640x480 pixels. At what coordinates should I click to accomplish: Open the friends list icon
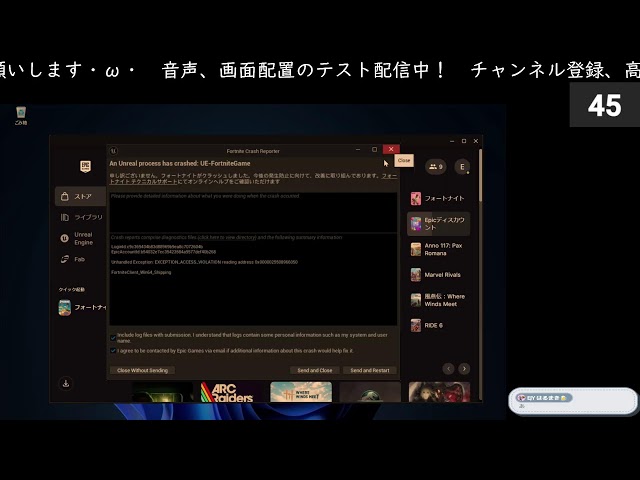[x=434, y=167]
